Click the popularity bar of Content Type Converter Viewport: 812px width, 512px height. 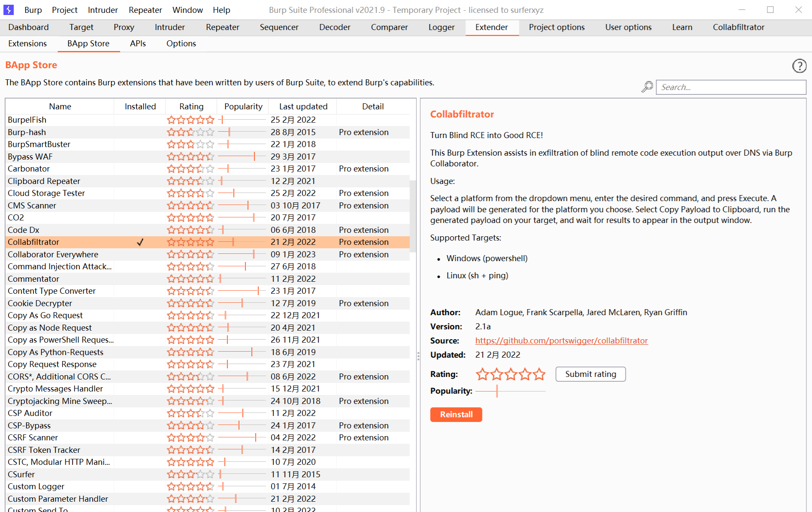pos(242,291)
